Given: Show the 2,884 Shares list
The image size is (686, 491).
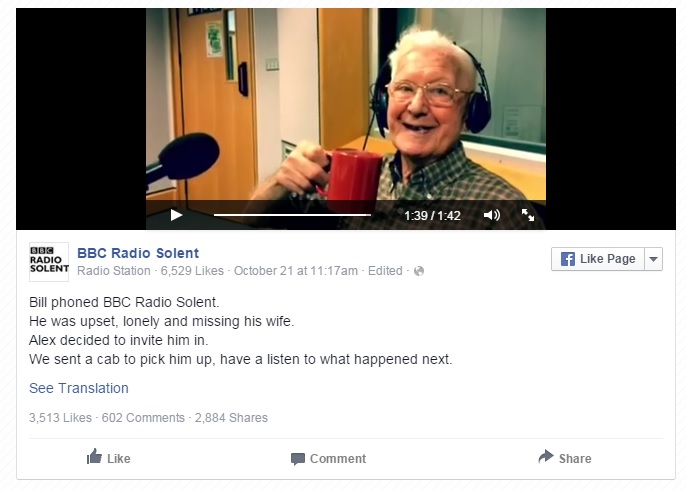Looking at the screenshot, I should point(231,418).
